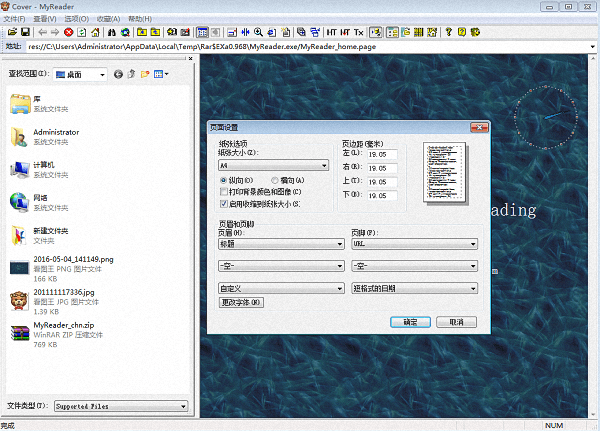Open the 帮助(H) menu
This screenshot has width=600, height=431.
tap(140, 18)
